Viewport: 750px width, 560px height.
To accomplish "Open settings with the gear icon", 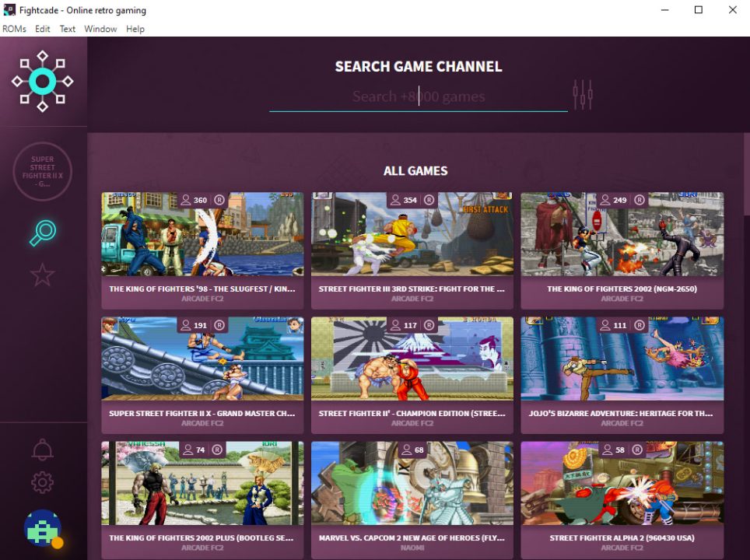I will pyautogui.click(x=42, y=482).
